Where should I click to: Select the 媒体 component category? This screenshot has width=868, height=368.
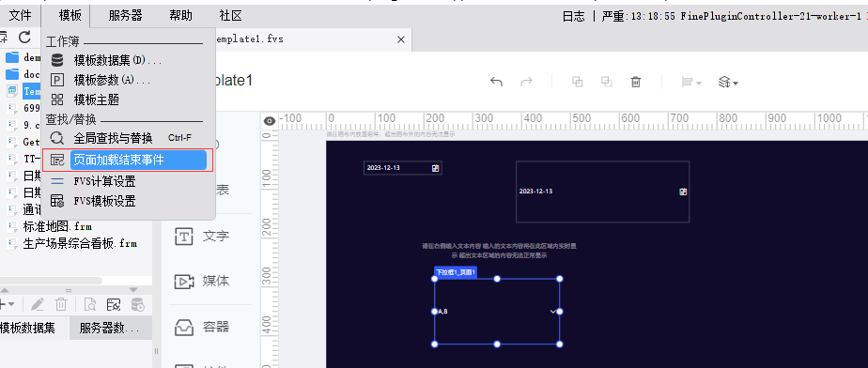point(202,281)
